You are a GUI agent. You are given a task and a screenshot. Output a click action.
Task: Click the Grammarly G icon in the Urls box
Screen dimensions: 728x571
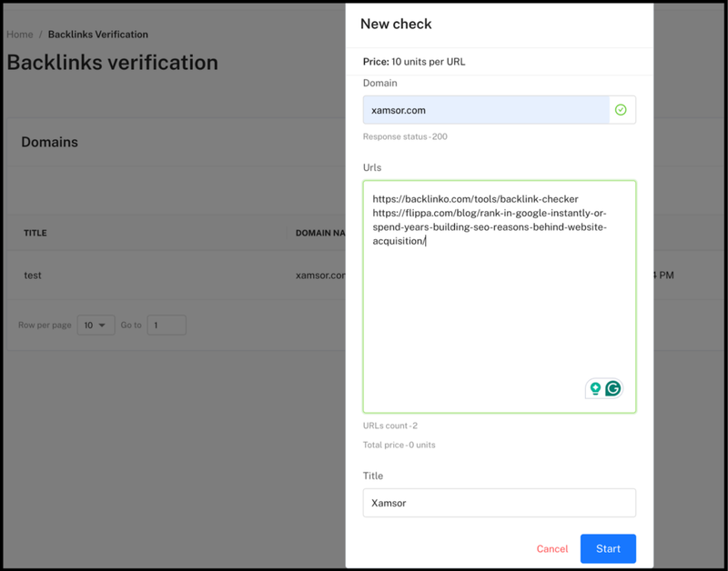613,388
